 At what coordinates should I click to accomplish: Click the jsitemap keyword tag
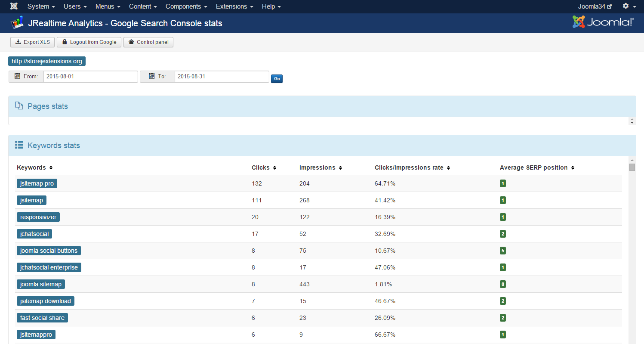tap(31, 200)
